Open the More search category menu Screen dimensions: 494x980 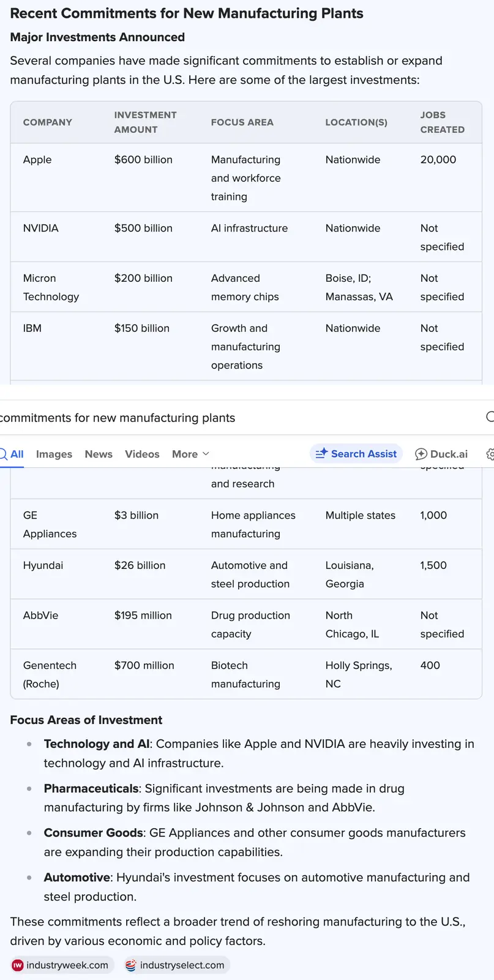(185, 454)
